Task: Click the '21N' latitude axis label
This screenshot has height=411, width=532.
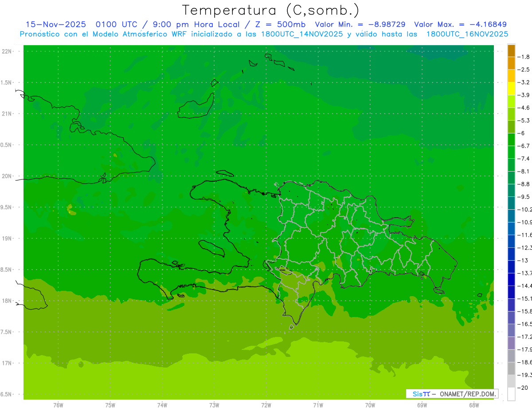Action: pyautogui.click(x=6, y=114)
